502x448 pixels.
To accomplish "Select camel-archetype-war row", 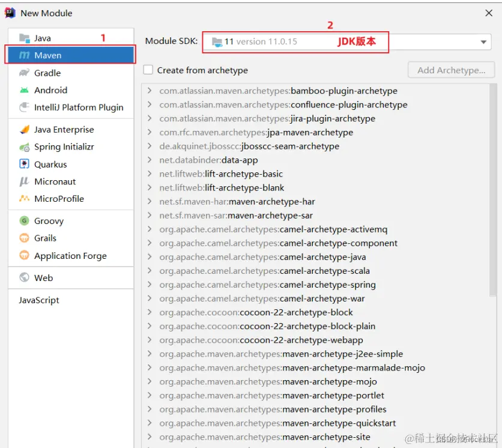I will pyautogui.click(x=315, y=298).
